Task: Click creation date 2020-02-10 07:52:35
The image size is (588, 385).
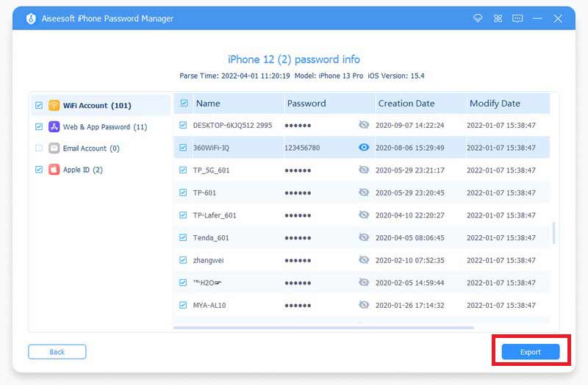Action: tap(410, 260)
